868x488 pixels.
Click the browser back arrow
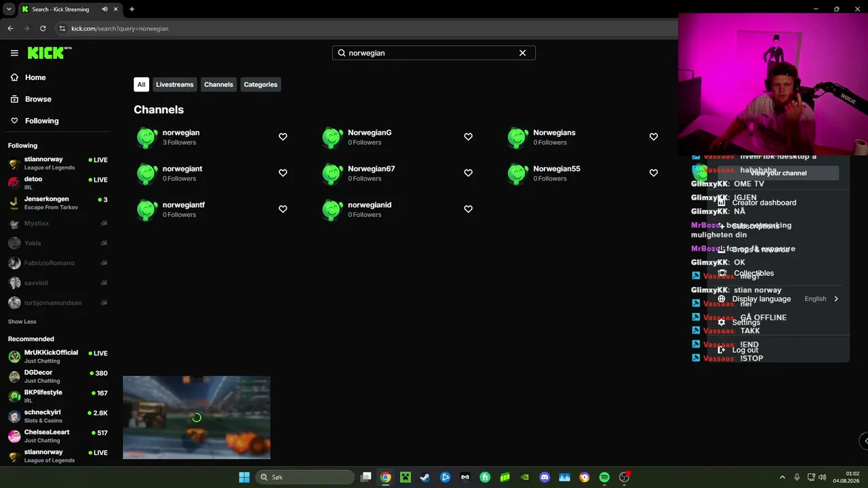[10, 28]
